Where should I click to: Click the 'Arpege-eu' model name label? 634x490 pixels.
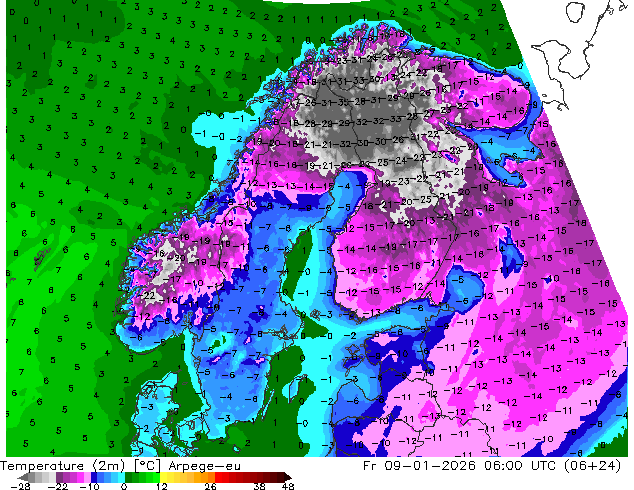tap(205, 466)
